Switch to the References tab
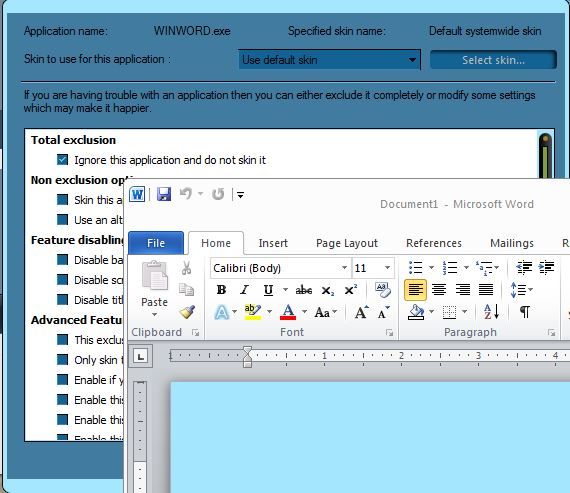This screenshot has height=493, width=570. click(x=434, y=243)
